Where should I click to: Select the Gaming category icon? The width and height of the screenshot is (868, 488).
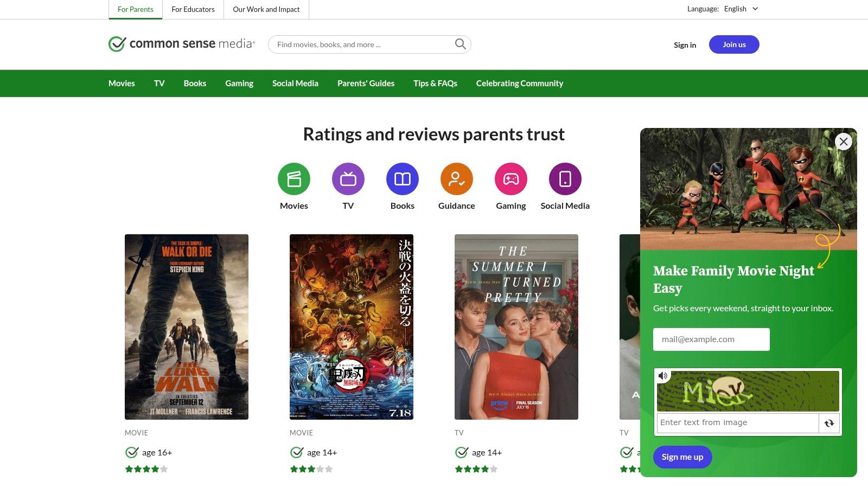click(x=510, y=178)
